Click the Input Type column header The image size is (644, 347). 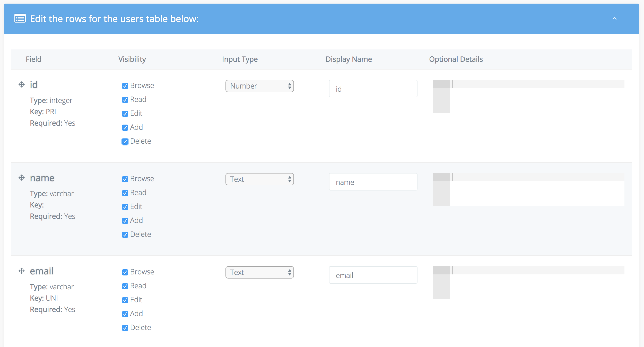click(x=240, y=59)
